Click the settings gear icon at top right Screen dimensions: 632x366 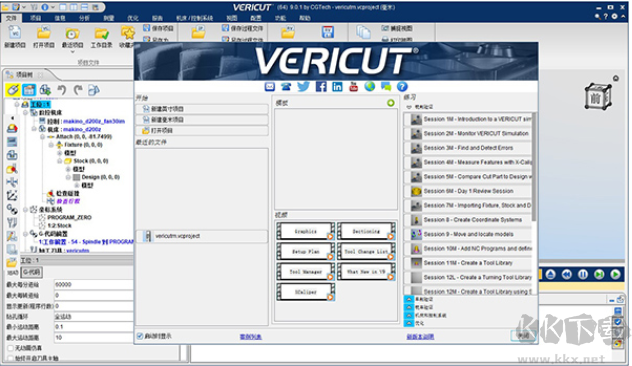[614, 17]
